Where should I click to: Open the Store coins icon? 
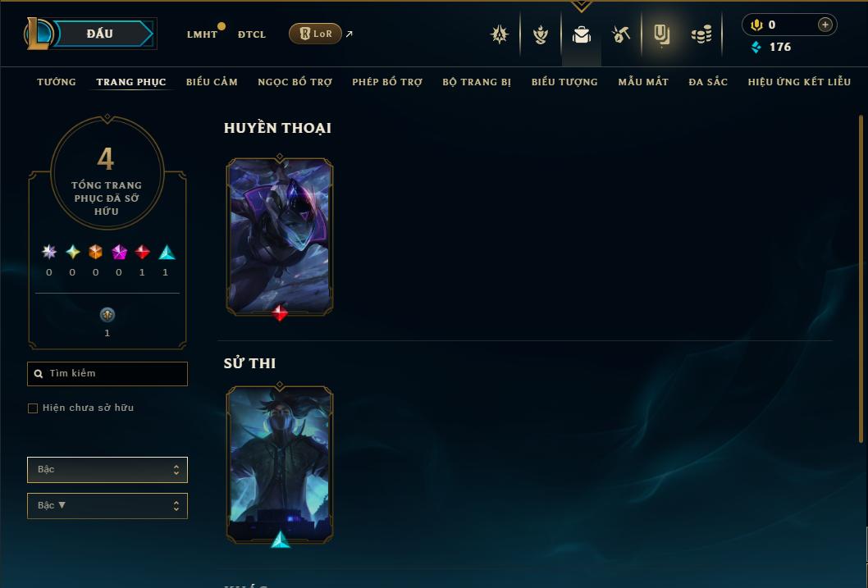coord(701,34)
